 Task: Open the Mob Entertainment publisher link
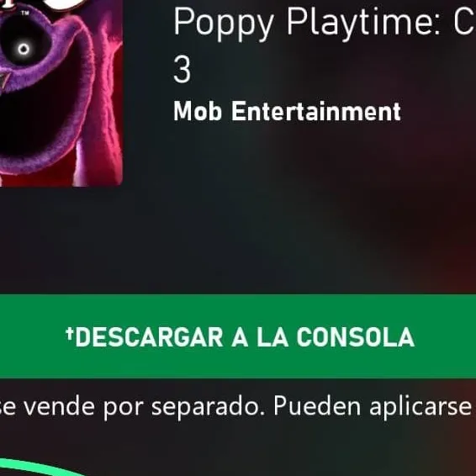click(x=287, y=111)
